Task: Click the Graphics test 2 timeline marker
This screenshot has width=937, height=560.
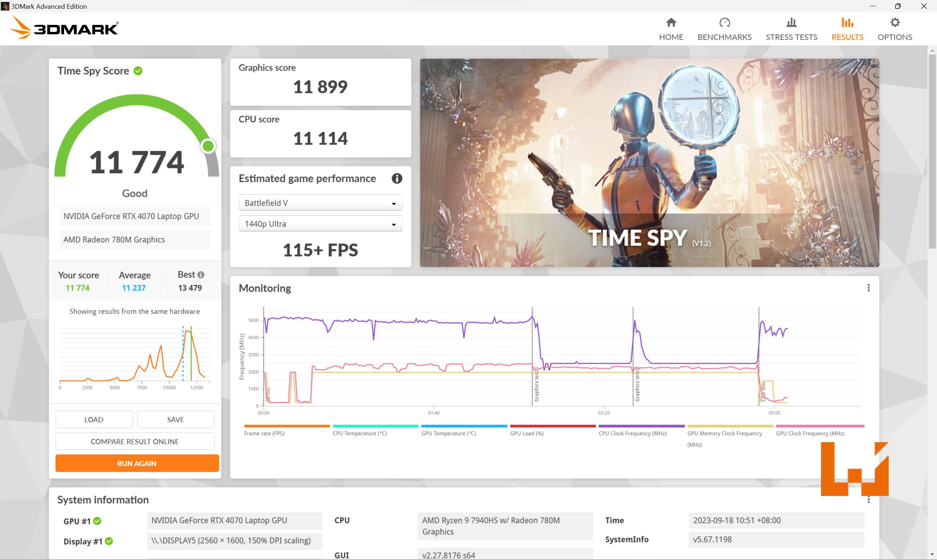Action: coord(637,385)
